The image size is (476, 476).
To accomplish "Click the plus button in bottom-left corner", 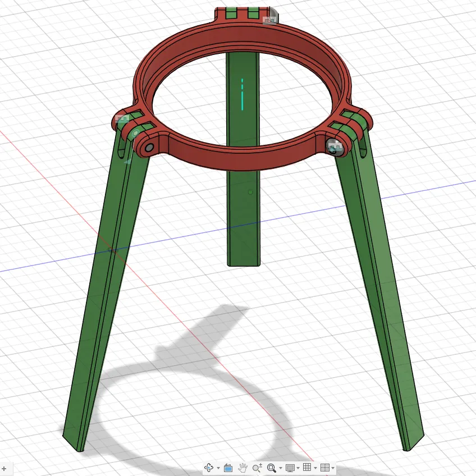I will tap(4, 469).
